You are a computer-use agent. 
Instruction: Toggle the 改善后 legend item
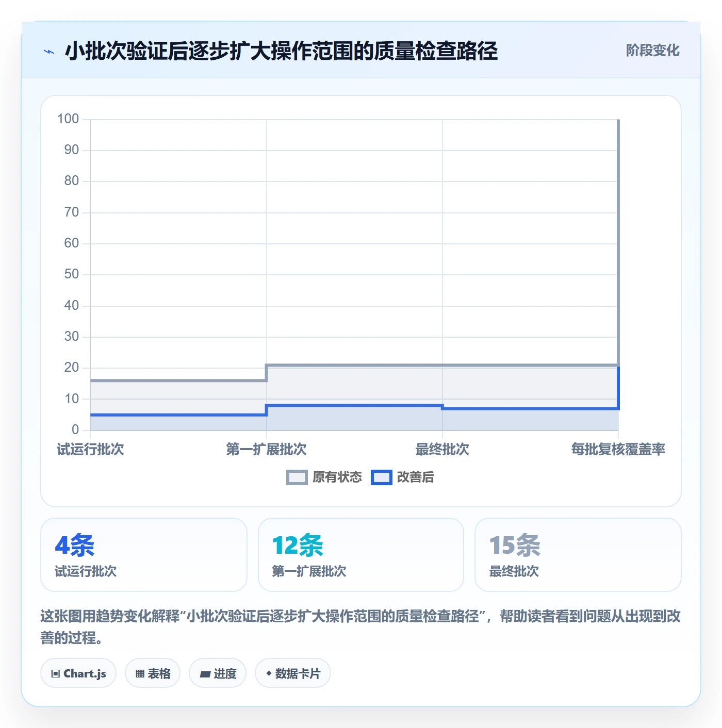(x=402, y=477)
